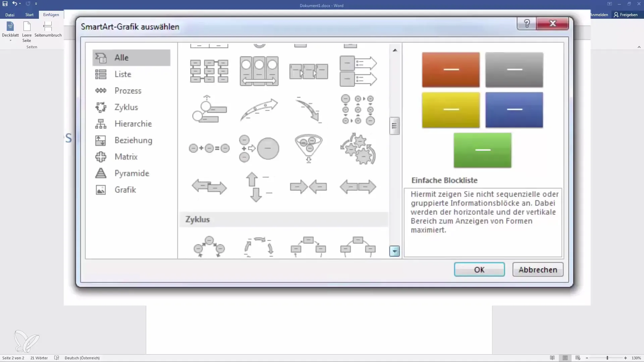644x362 pixels.
Task: Choose the upward curved arrow layout
Action: point(259,110)
